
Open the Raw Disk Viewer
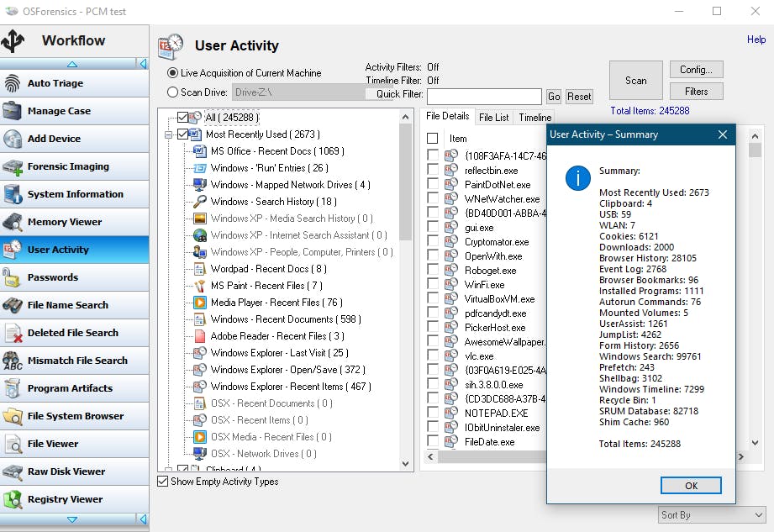click(74, 471)
